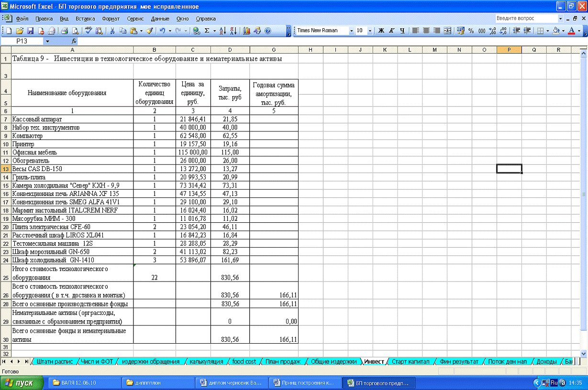Click the пуск Start button
588x390 pixels.
22,383
